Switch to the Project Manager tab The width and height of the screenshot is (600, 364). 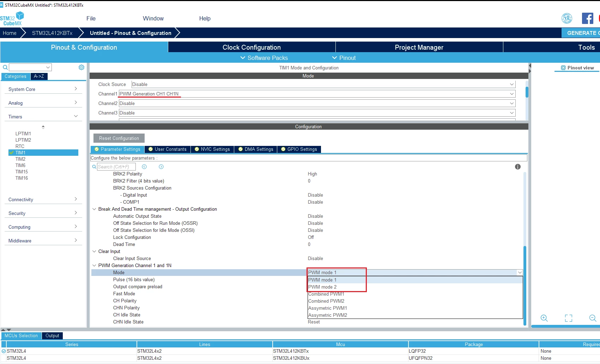click(x=419, y=47)
